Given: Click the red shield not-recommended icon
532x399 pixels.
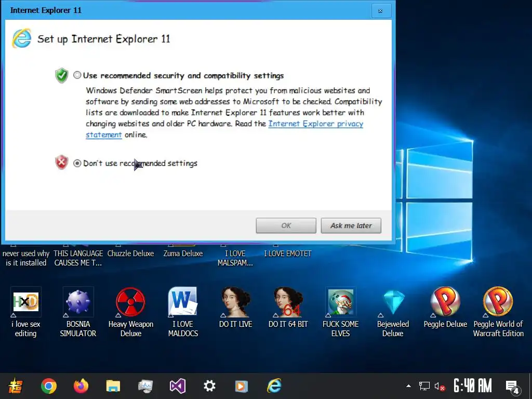Looking at the screenshot, I should (62, 163).
